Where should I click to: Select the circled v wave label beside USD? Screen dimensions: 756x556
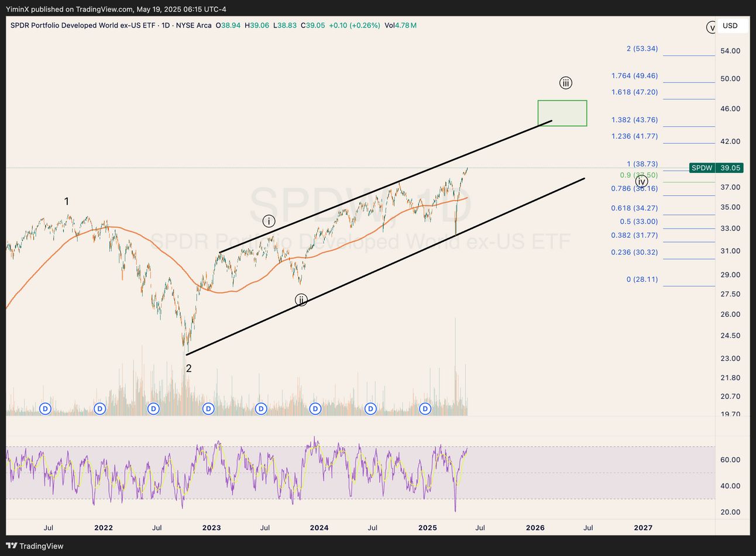tap(712, 27)
